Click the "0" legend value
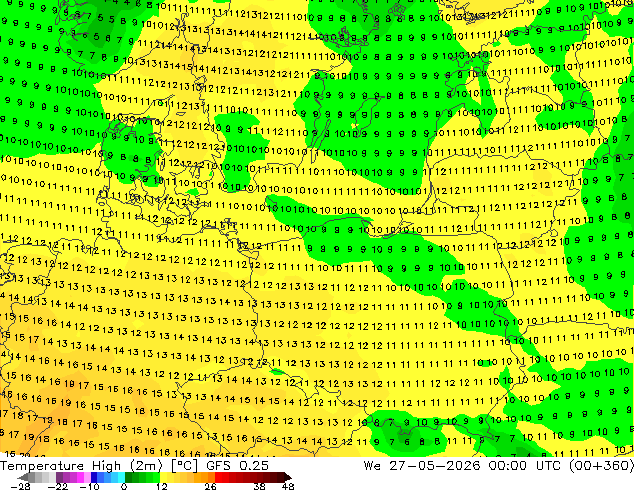This screenshot has width=634, height=490. [124, 486]
